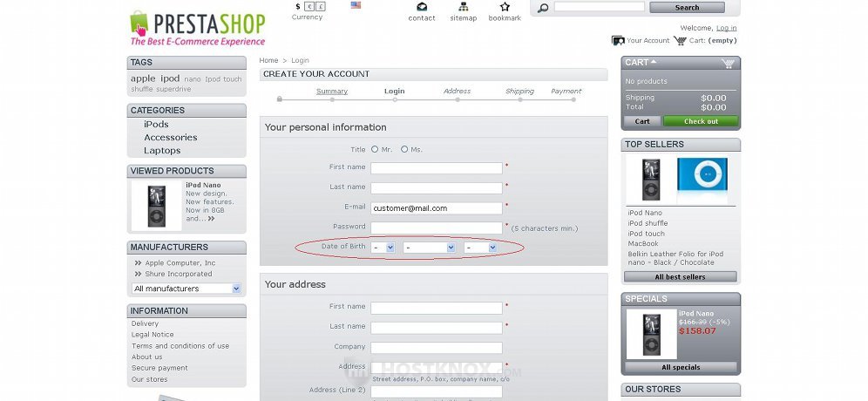Open the Delivery information link
Image resolution: width=868 pixels, height=401 pixels.
pyautogui.click(x=145, y=323)
